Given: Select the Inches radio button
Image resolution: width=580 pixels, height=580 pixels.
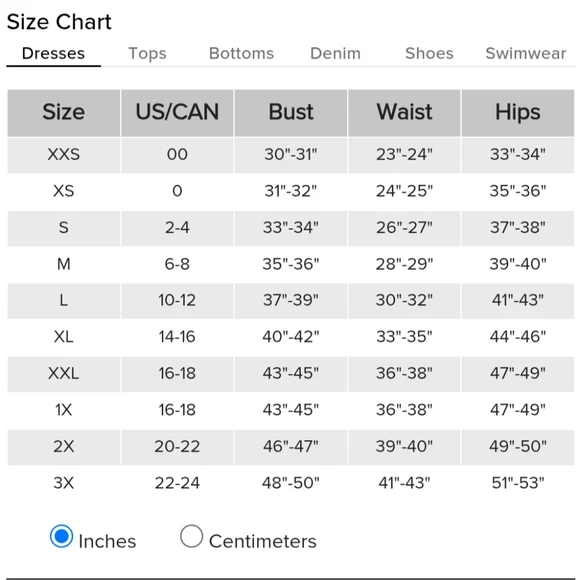Looking at the screenshot, I should (61, 536).
